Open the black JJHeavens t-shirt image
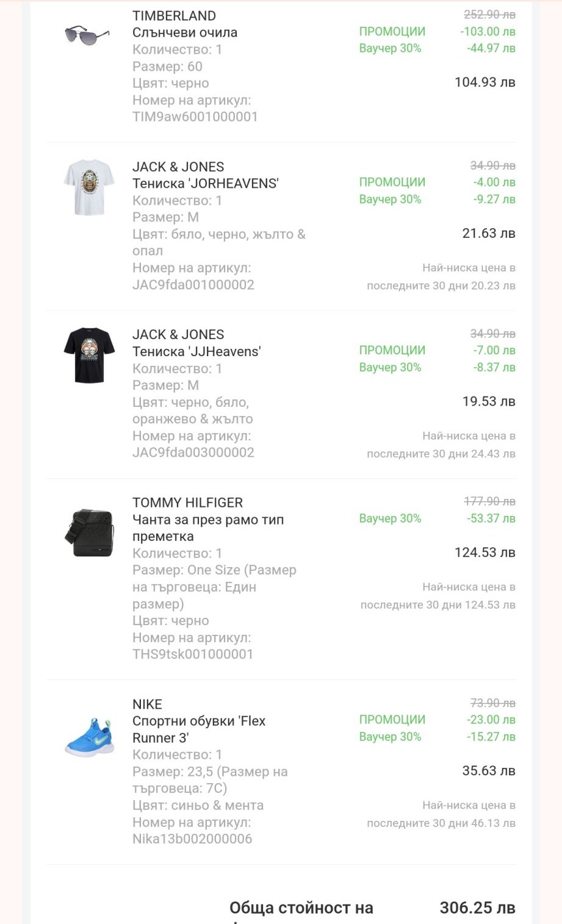This screenshot has width=562, height=924. (89, 355)
